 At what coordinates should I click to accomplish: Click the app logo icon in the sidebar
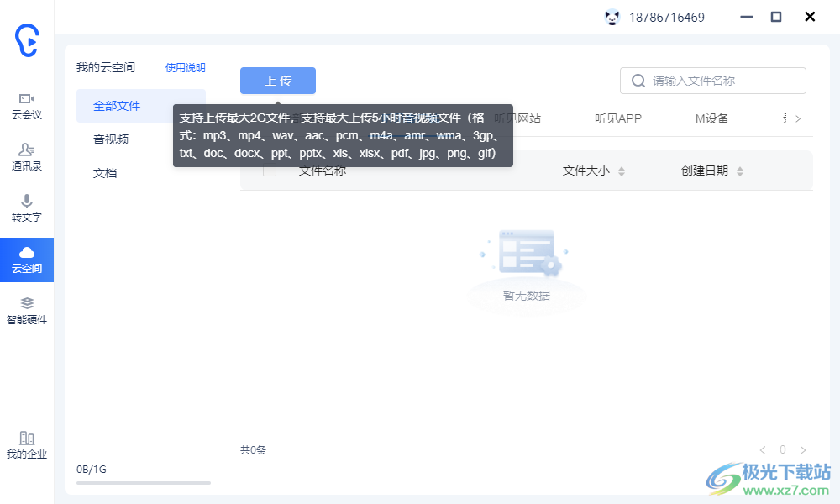click(x=27, y=40)
